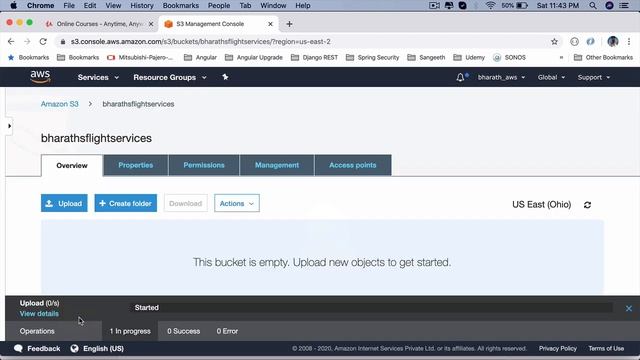Viewport: 640px width, 360px height.
Task: Expand the left side navigation panel arrow
Action: coord(9,126)
